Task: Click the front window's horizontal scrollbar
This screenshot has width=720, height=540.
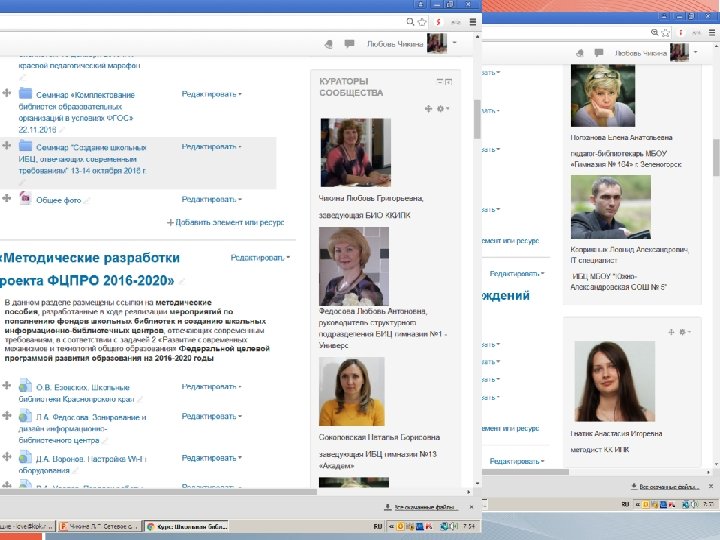Action: [158, 492]
